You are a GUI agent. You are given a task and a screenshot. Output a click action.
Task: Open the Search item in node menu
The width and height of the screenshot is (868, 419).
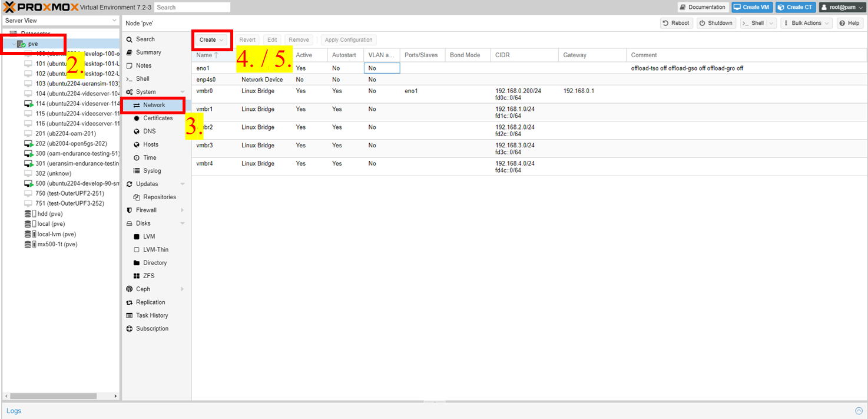(145, 39)
